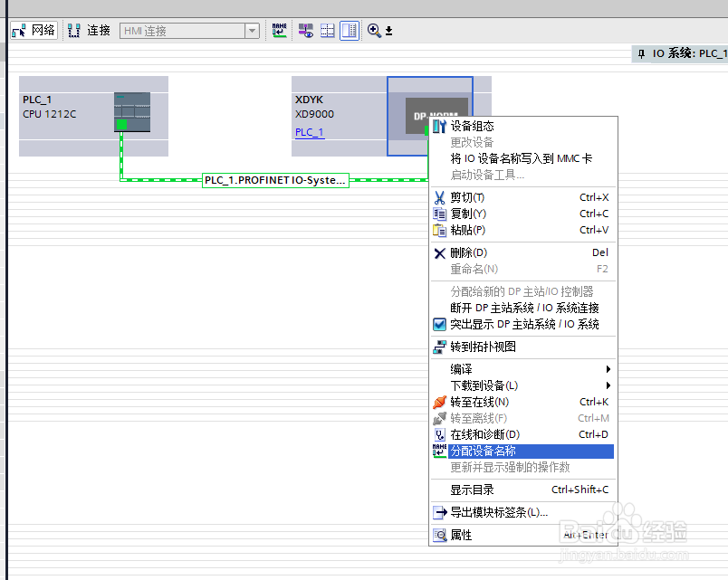Click the CPU 1212C label
The width and height of the screenshot is (728, 580).
49,114
